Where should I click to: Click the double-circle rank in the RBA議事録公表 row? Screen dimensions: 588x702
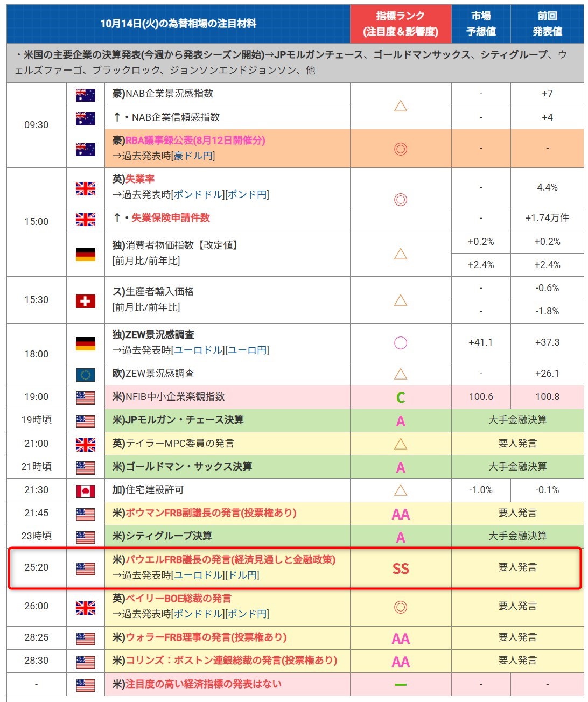pyautogui.click(x=401, y=149)
